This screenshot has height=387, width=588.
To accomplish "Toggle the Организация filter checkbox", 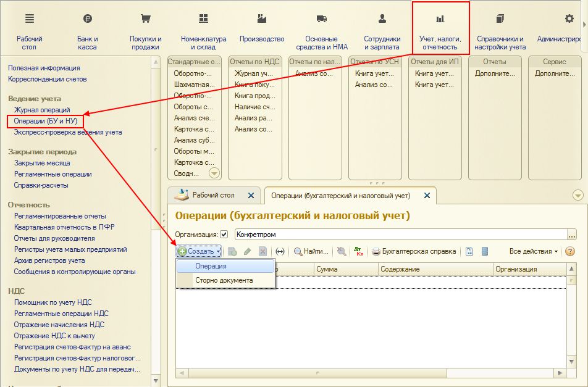I will coord(224,235).
